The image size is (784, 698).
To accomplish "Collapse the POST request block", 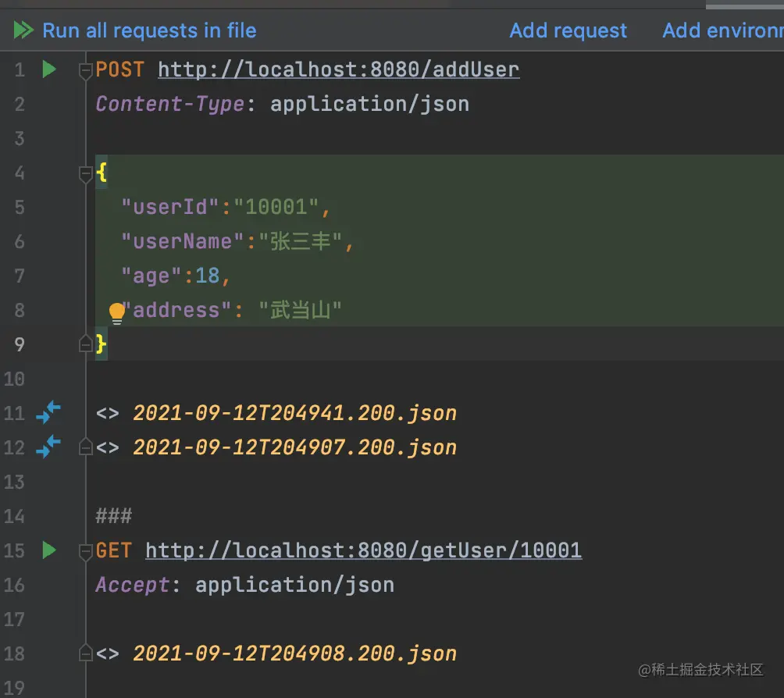I will [x=85, y=69].
